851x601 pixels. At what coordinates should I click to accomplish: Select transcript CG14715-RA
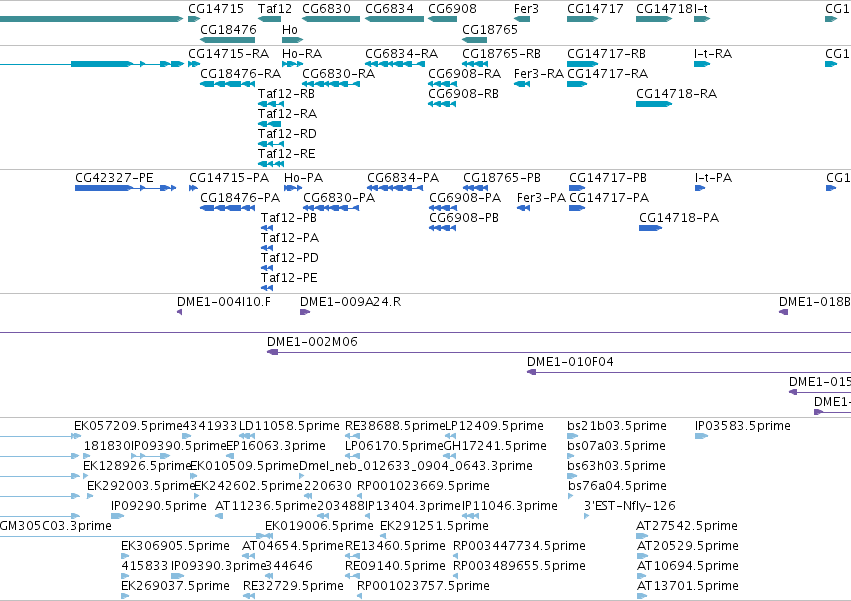tap(228, 54)
